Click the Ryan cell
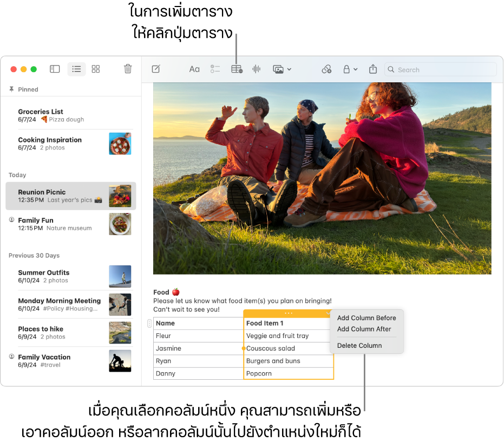 pos(198,361)
